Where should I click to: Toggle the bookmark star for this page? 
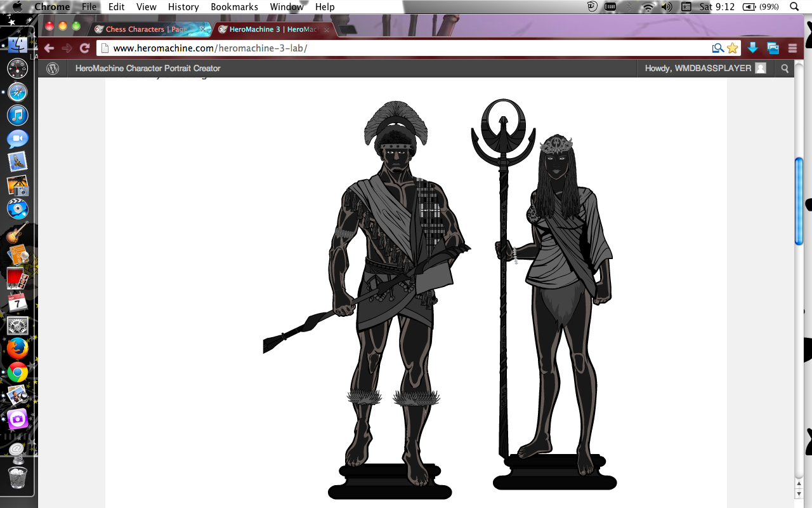click(x=733, y=48)
